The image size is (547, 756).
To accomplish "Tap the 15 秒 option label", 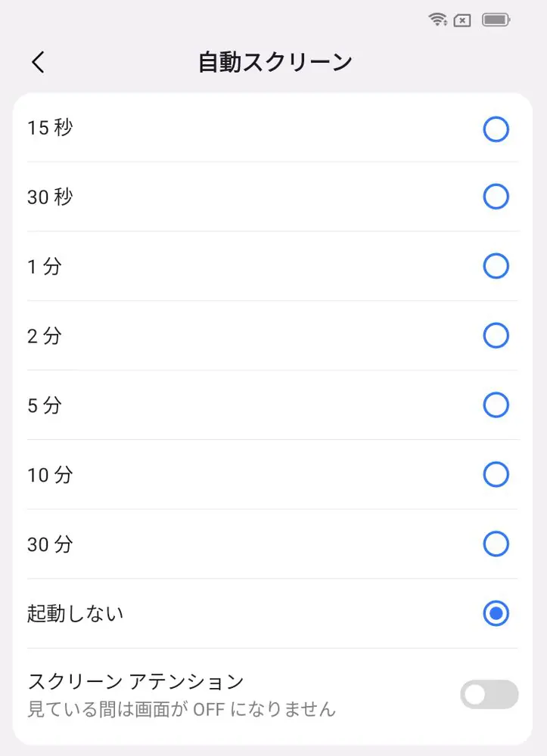I will click(x=50, y=128).
